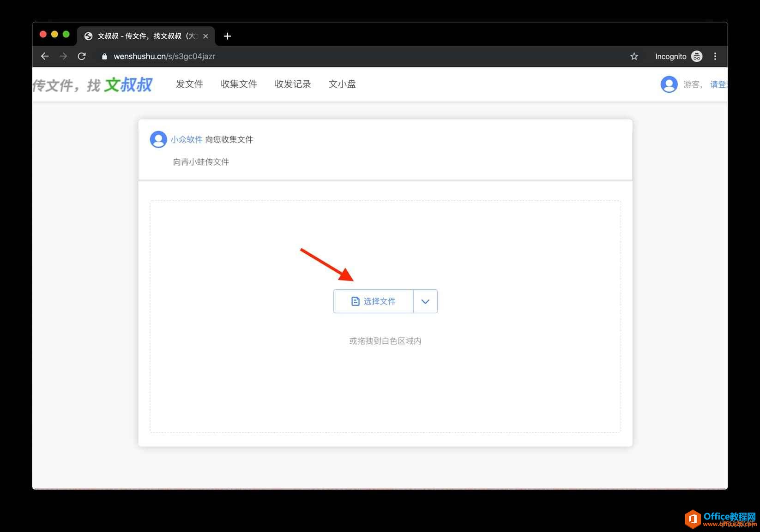Open the 小众软件 user link

pyautogui.click(x=187, y=139)
